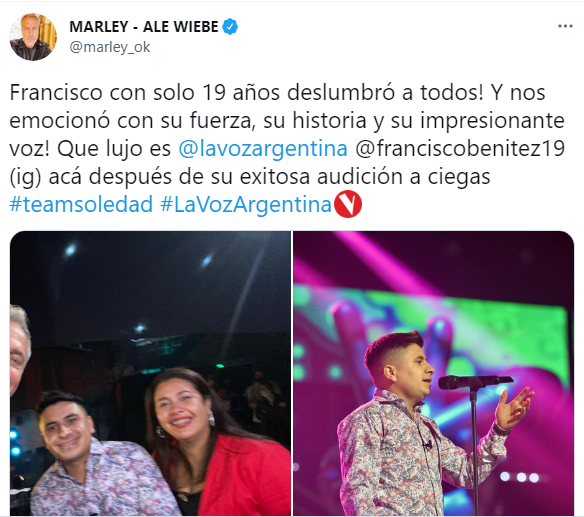Open the left selfie photo

(150, 373)
